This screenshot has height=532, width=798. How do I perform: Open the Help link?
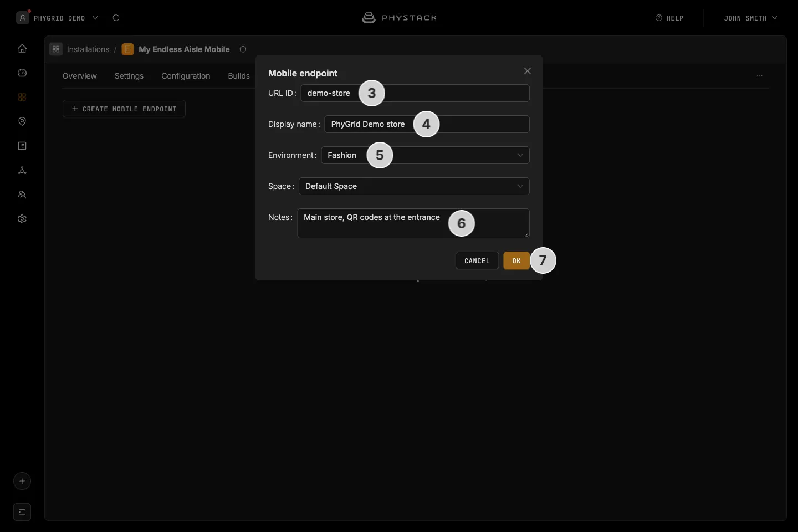coord(669,18)
